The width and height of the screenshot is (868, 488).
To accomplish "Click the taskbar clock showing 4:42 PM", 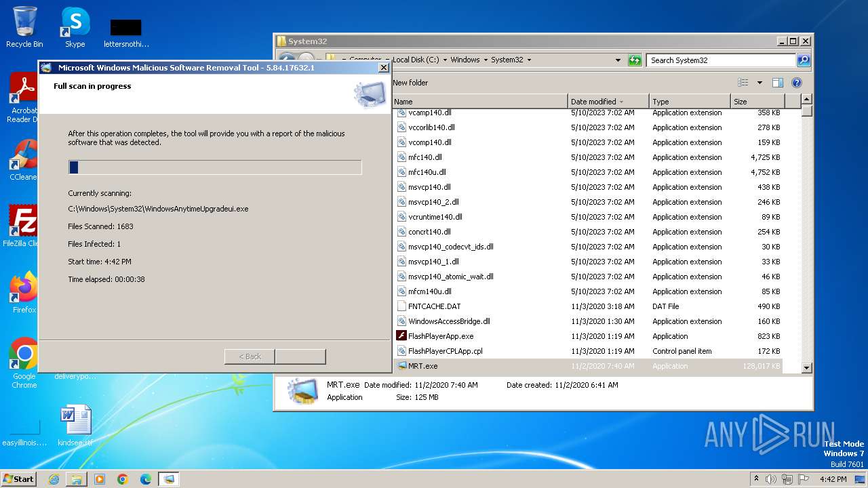I will 833,479.
